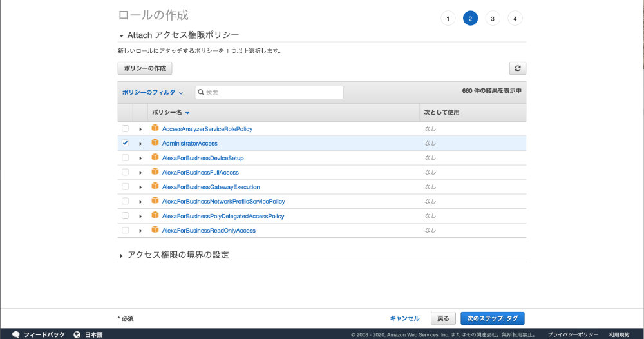Click the policy icon beside AlexaForBusinessFullAccess

pos(155,172)
